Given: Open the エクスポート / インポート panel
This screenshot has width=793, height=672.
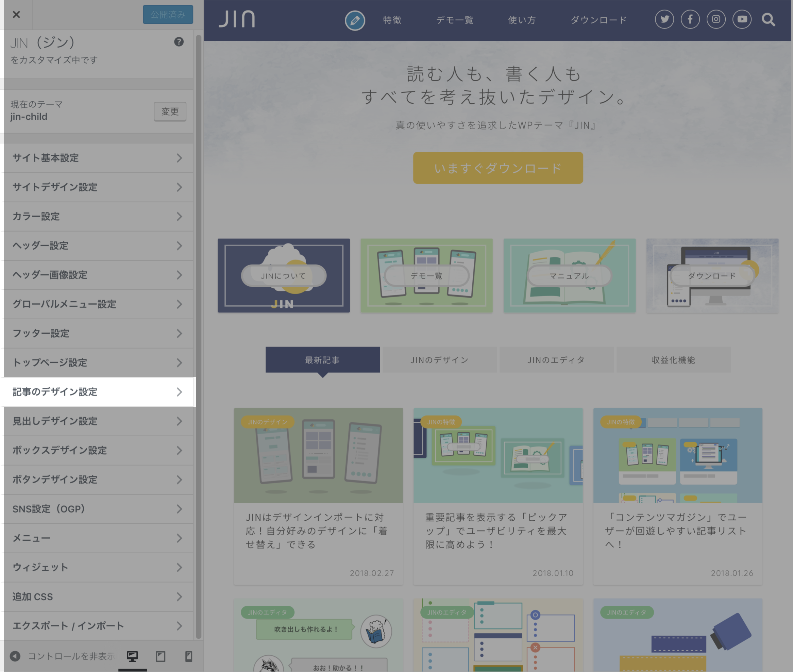Looking at the screenshot, I should click(x=98, y=626).
